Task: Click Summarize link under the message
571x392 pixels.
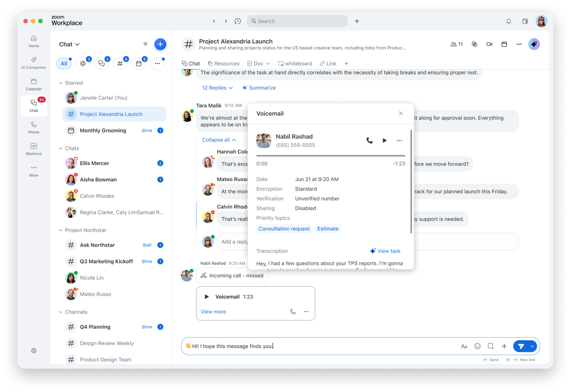Action: pos(259,88)
